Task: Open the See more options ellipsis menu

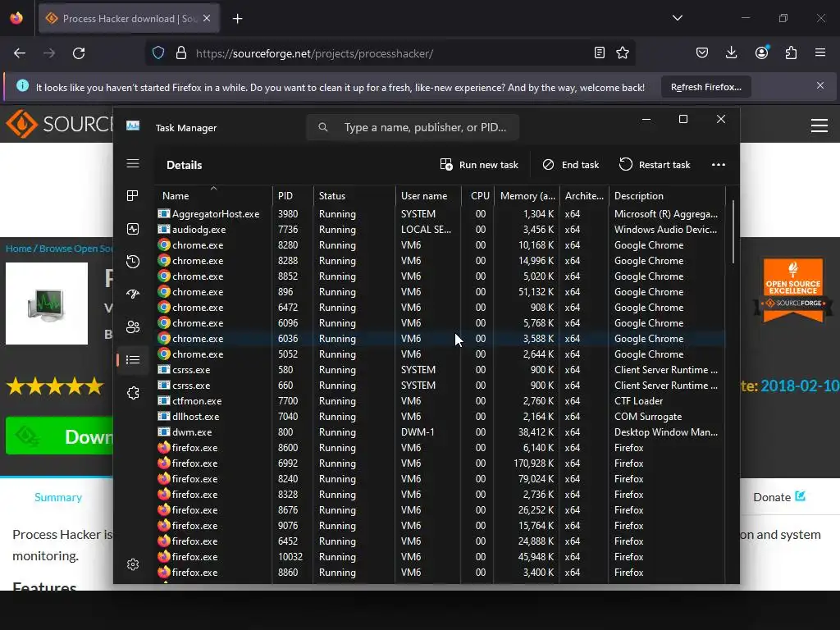Action: point(719,164)
